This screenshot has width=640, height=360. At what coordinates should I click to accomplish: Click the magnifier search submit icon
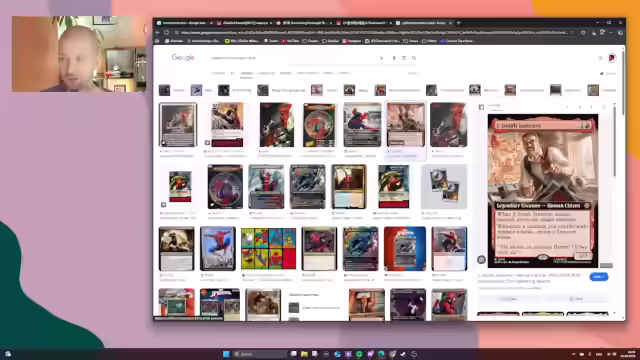(414, 58)
